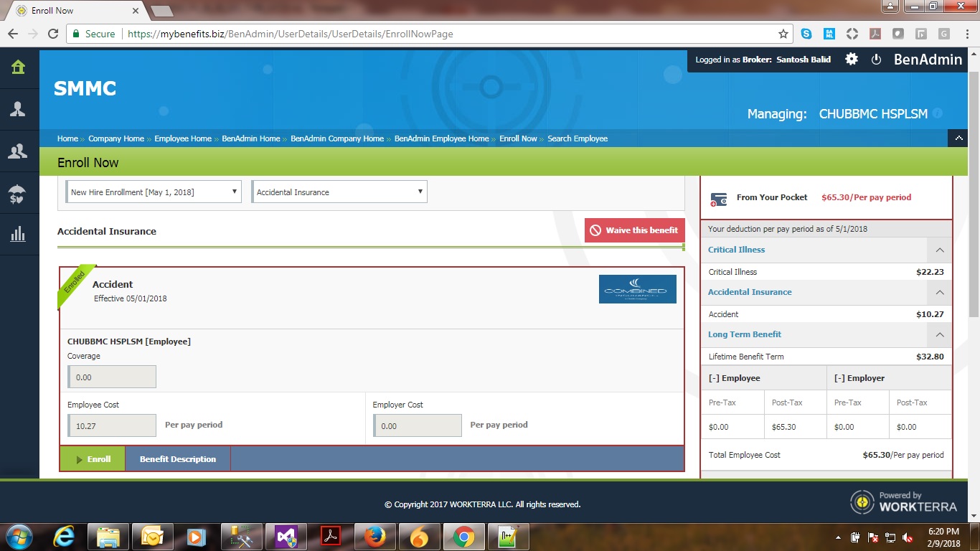Click the Windows Start button
Screen dimensions: 980x551
20,537
